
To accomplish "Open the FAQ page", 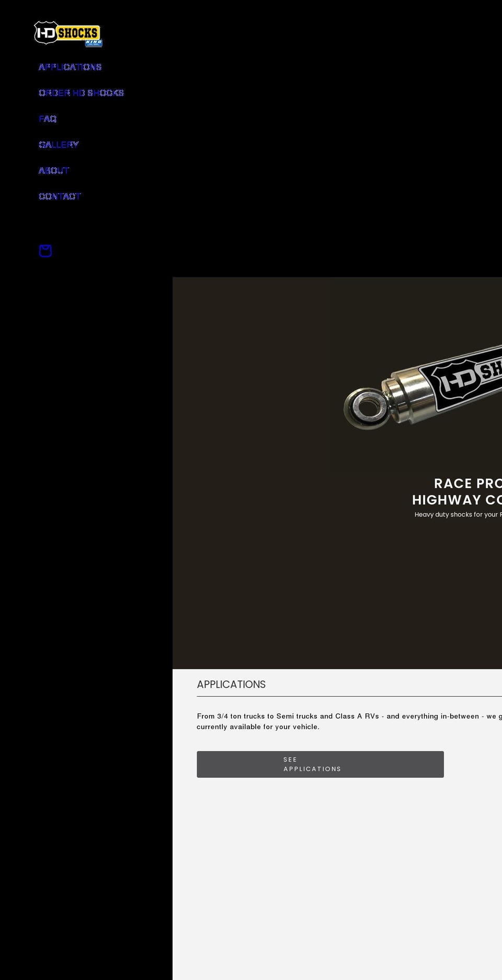I will pos(48,119).
